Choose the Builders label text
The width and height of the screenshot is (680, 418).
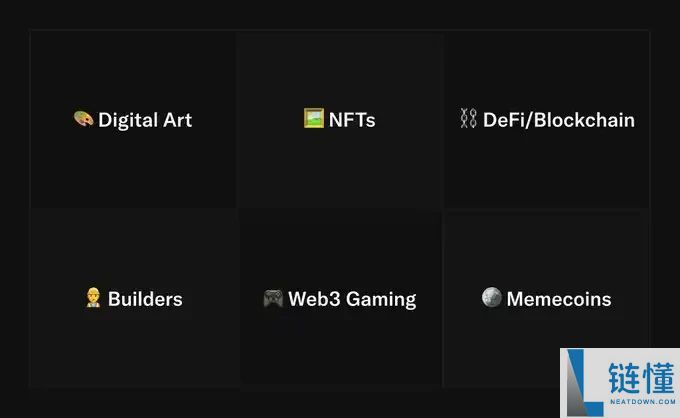tap(145, 299)
